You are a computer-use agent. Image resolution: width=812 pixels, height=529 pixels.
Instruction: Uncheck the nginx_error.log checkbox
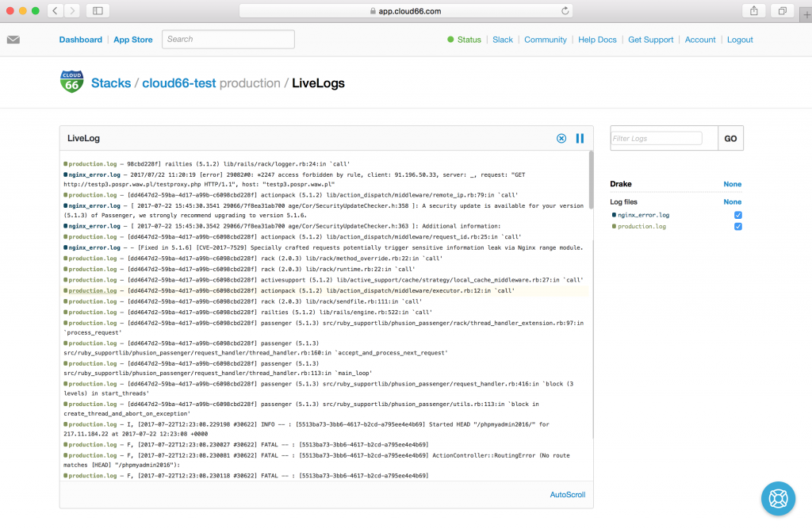point(738,215)
